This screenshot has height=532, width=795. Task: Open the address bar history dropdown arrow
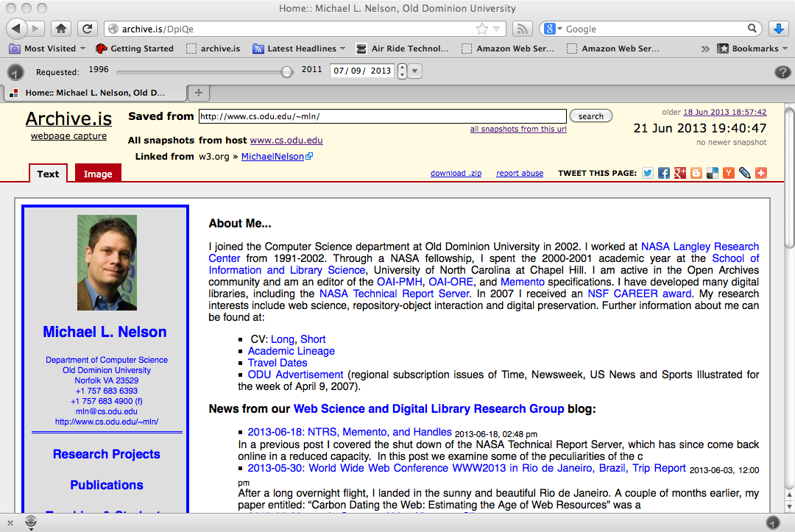pyautogui.click(x=497, y=29)
